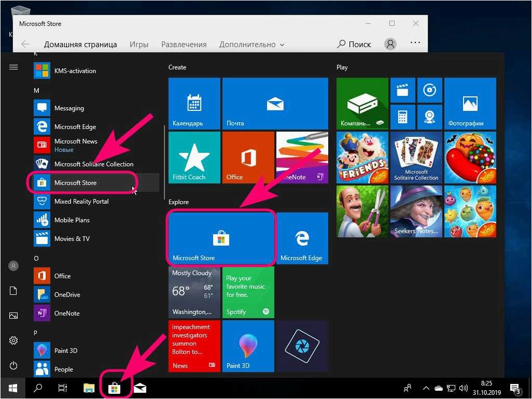
Task: Expand Дополнительно dropdown in Store
Action: [251, 45]
